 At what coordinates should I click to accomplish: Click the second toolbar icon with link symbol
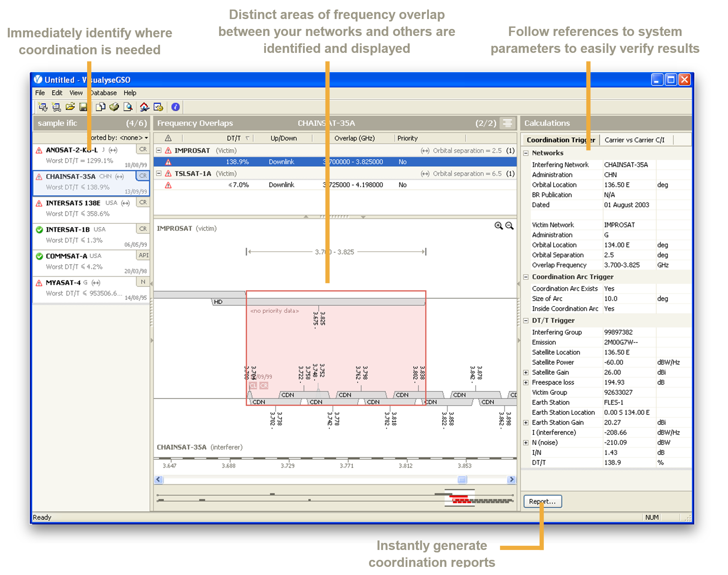click(x=56, y=107)
